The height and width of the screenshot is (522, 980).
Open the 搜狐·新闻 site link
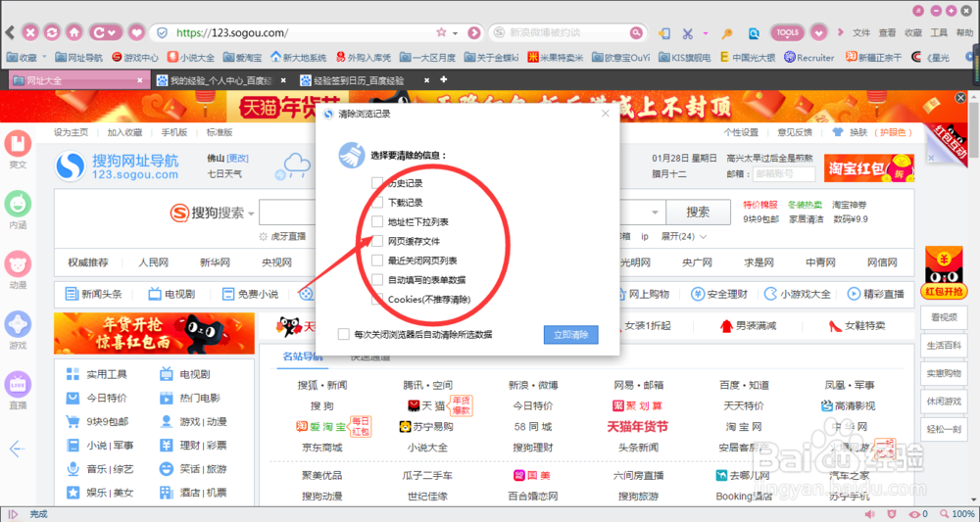point(321,385)
